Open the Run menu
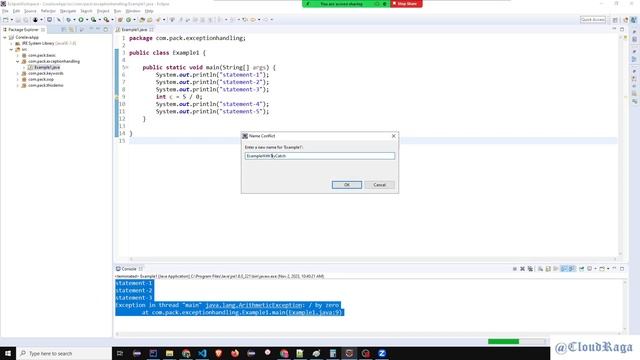This screenshot has width=640, height=360. pos(117,11)
